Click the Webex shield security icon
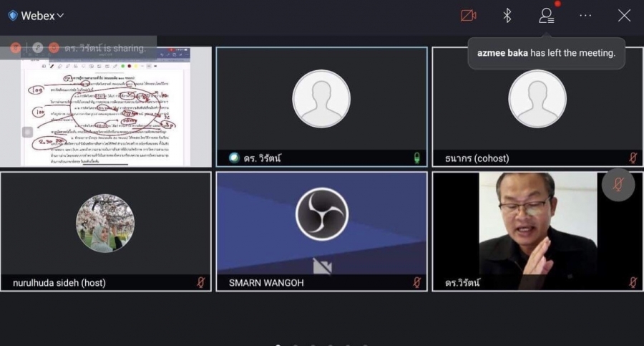644x346 pixels. click(12, 16)
